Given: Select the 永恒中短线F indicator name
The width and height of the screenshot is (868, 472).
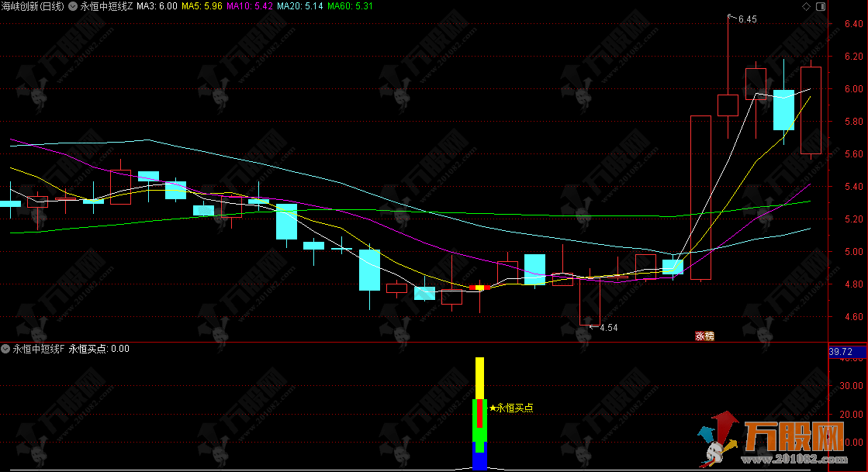Looking at the screenshot, I should [39, 349].
